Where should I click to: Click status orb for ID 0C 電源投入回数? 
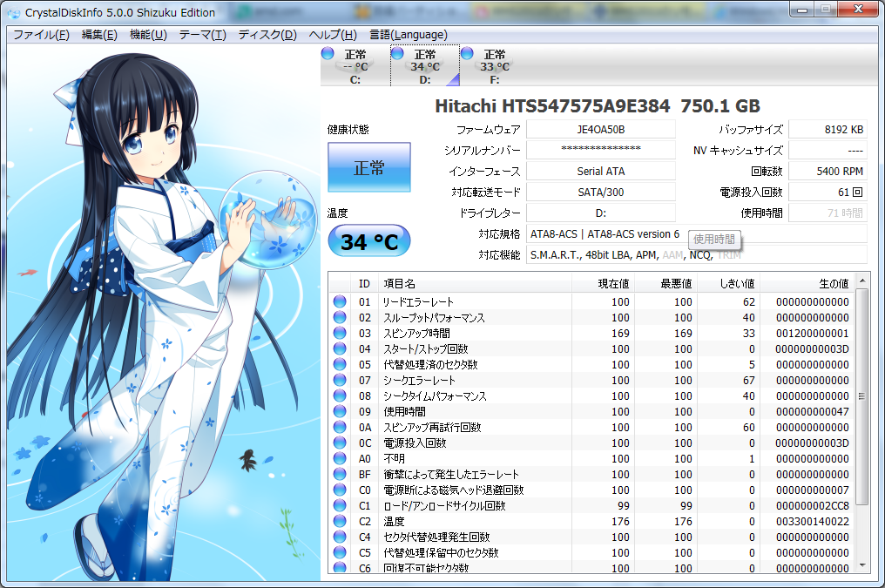[x=340, y=443]
